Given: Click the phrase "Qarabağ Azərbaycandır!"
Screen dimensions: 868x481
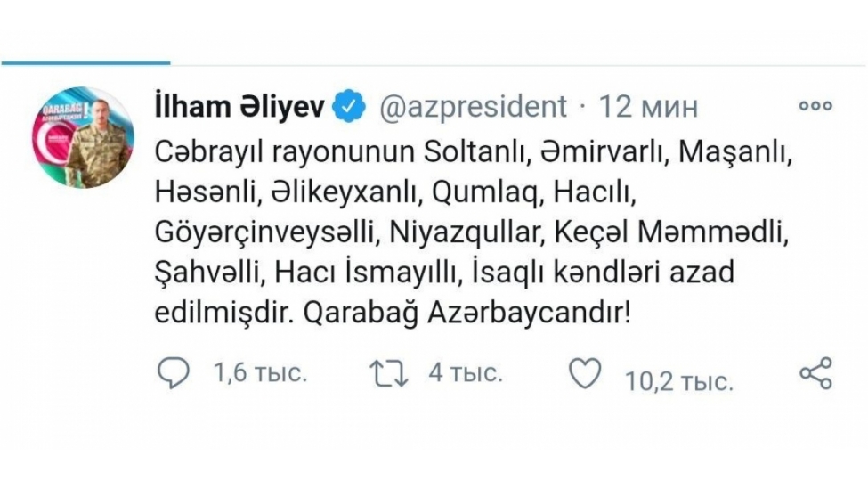Looking at the screenshot, I should pyautogui.click(x=429, y=314).
